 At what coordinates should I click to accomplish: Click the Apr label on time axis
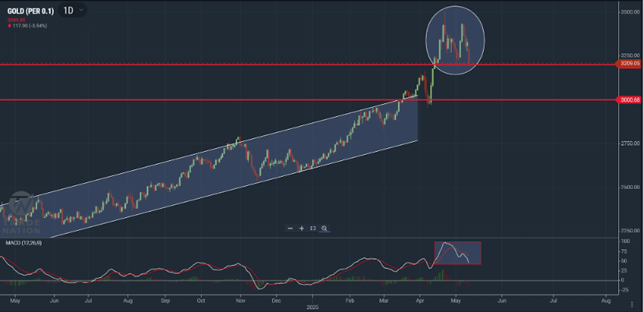[420, 300]
